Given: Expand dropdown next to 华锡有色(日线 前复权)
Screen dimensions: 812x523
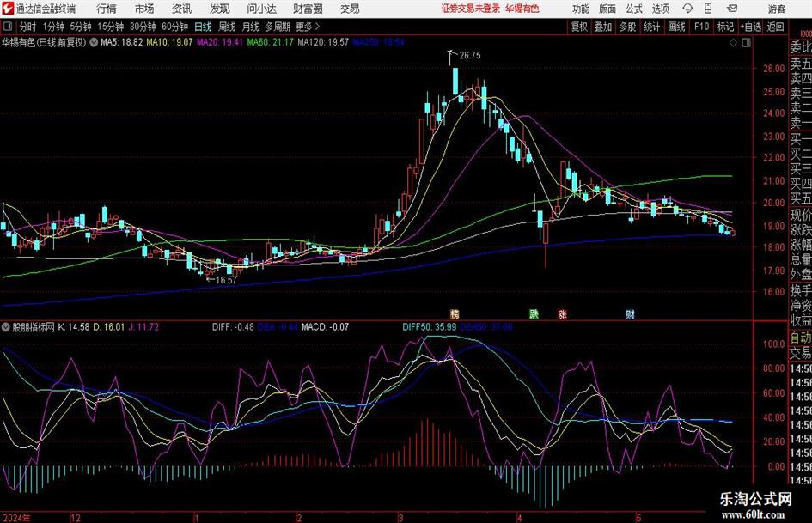Looking at the screenshot, I should 94,42.
